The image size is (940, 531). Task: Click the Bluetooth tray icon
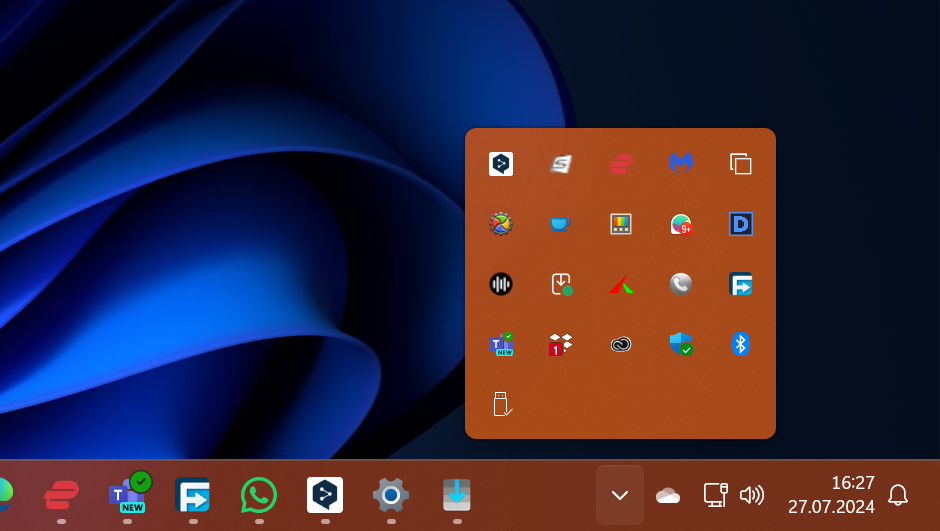741,344
